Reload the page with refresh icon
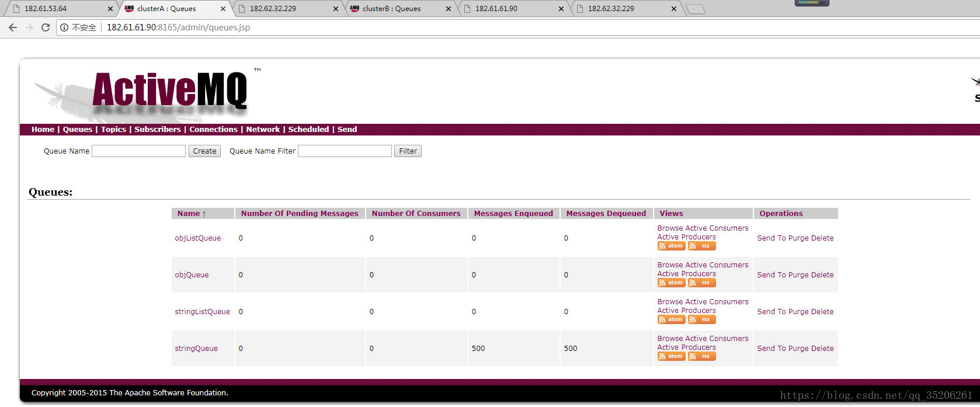The height and width of the screenshot is (407, 980). click(46, 27)
